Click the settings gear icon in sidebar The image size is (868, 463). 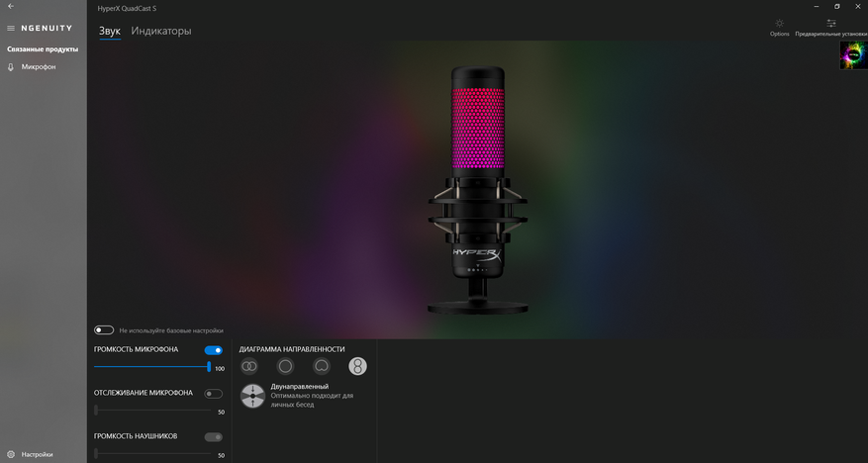click(x=11, y=454)
